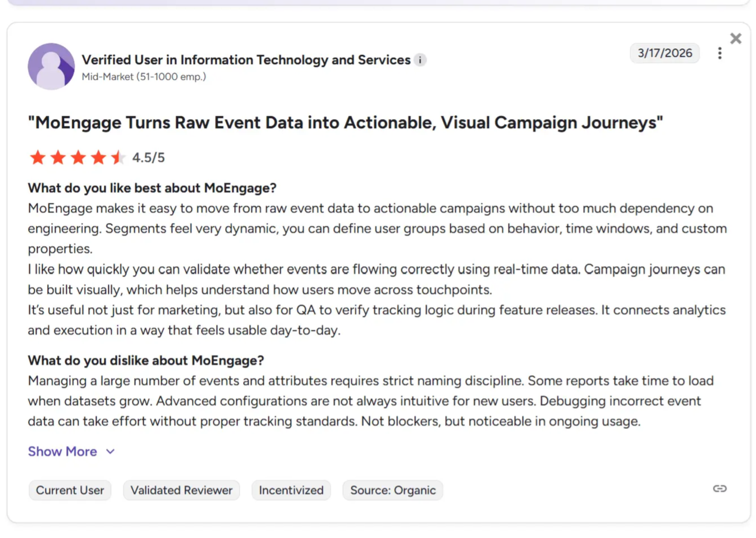This screenshot has height=538, width=756.
Task: Copy review link via chain icon
Action: pos(720,489)
